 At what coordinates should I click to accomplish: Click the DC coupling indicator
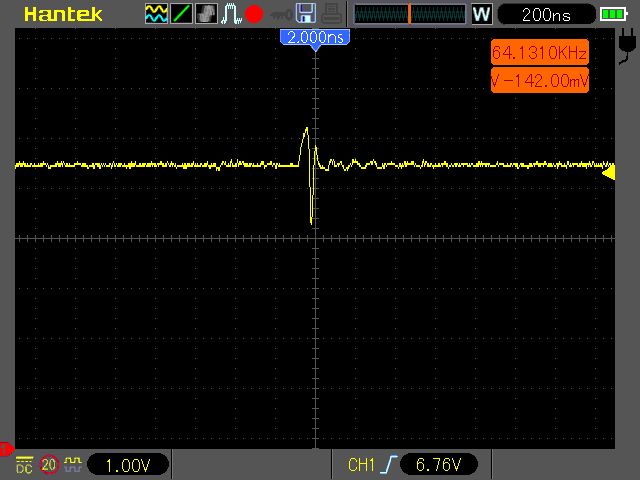(x=24, y=465)
